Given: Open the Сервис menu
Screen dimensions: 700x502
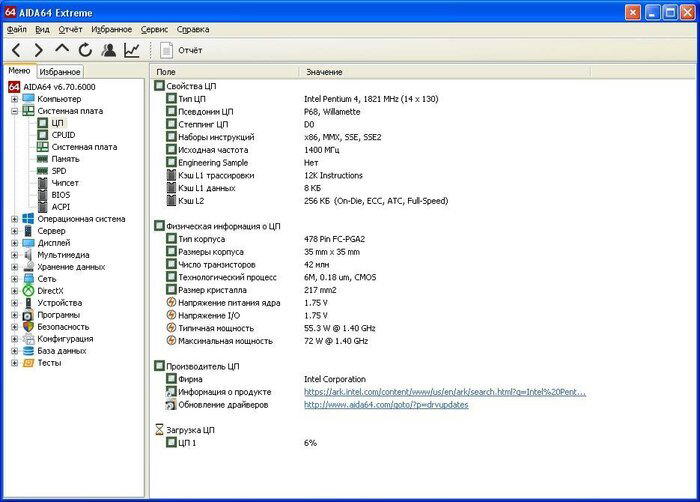Looking at the screenshot, I should 154,29.
